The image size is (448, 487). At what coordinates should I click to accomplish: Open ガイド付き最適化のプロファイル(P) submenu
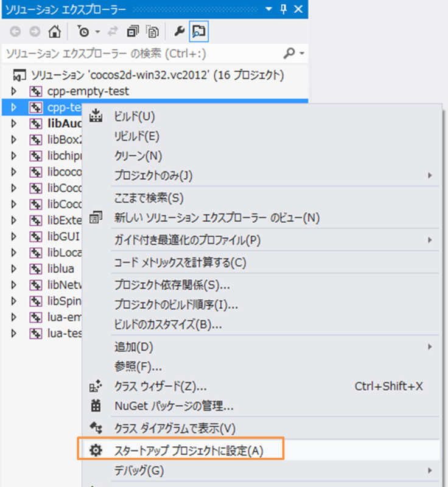[261, 240]
